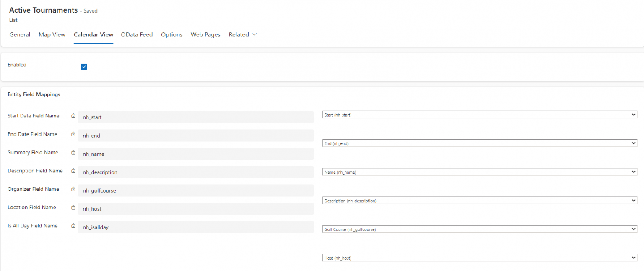Click the Enabled label
This screenshot has width=644, height=271.
coord(17,65)
